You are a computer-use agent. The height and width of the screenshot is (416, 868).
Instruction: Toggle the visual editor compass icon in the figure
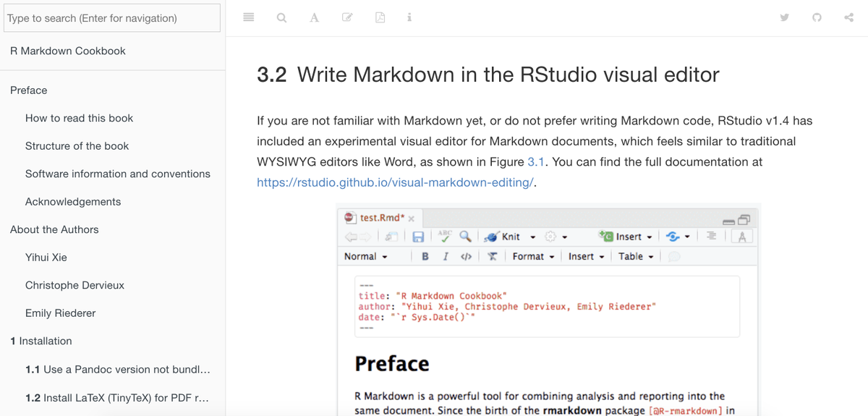(x=743, y=237)
